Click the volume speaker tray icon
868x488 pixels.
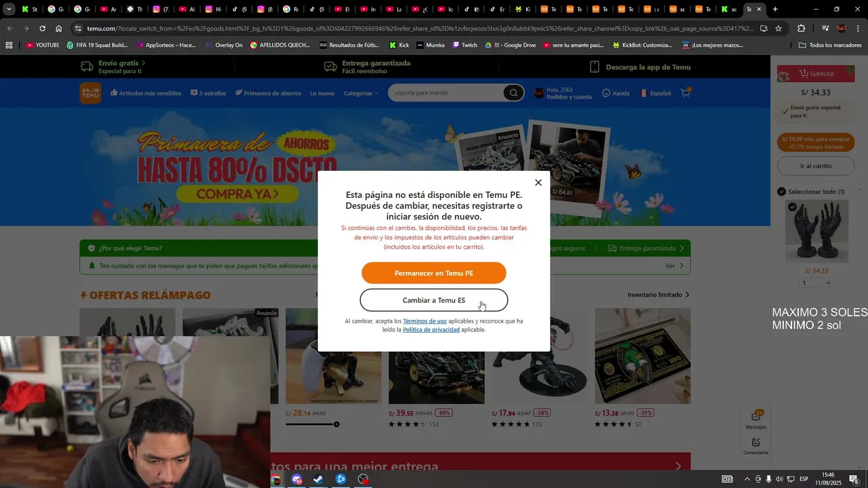pyautogui.click(x=779, y=479)
